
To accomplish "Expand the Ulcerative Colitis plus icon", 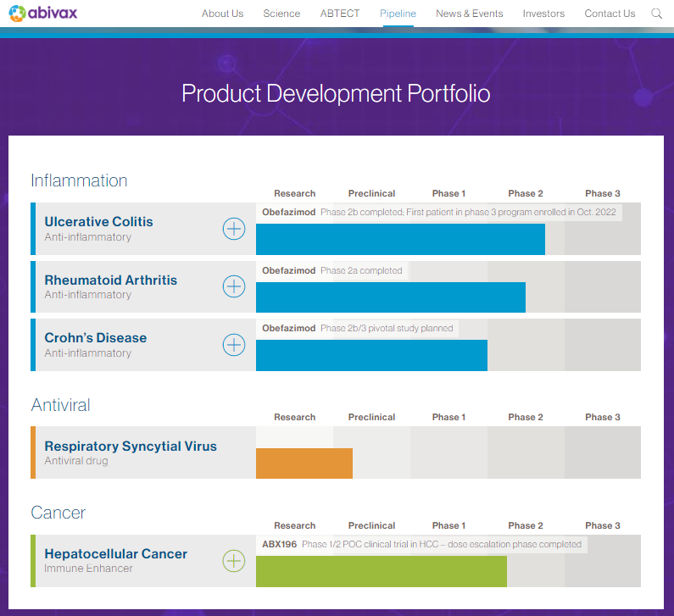I will 234,229.
